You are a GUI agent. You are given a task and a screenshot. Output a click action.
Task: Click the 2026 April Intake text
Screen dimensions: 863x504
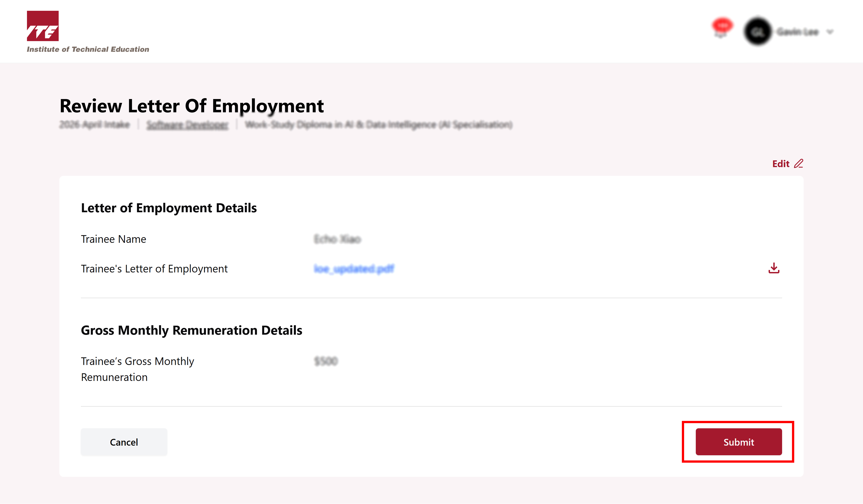(95, 125)
